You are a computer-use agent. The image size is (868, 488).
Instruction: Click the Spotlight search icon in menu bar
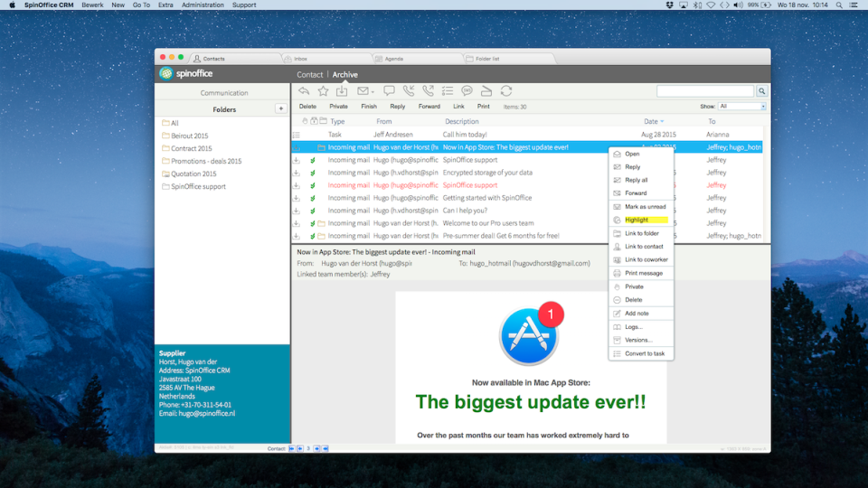(x=839, y=5)
